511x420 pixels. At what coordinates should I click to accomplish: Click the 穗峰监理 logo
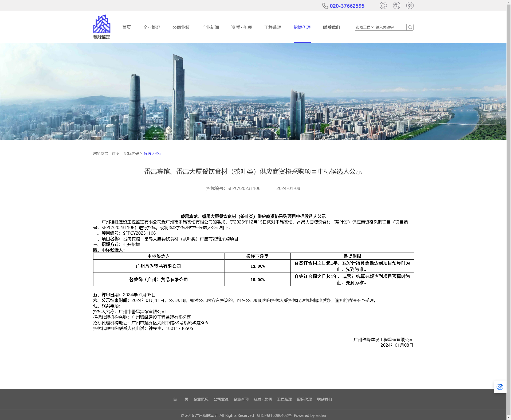102,27
